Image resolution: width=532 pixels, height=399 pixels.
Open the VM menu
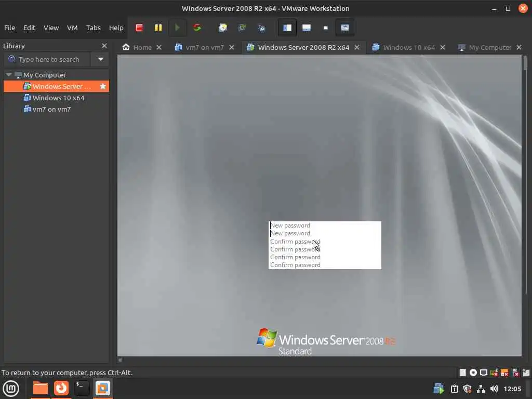click(72, 28)
